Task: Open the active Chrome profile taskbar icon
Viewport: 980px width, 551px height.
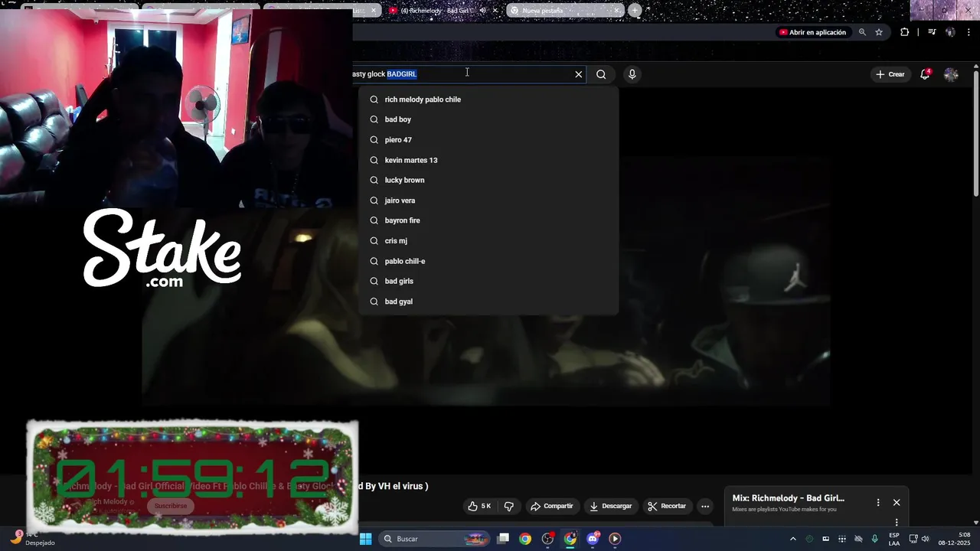Action: (x=570, y=539)
